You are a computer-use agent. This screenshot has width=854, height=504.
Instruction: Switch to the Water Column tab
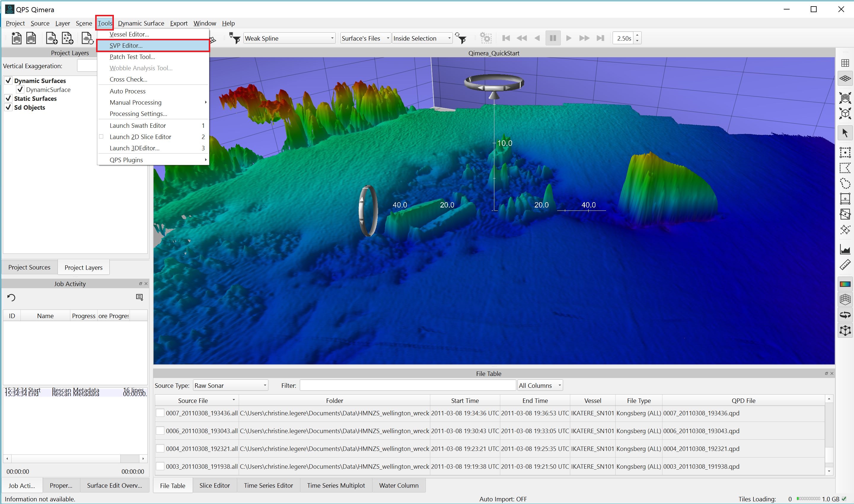(399, 485)
